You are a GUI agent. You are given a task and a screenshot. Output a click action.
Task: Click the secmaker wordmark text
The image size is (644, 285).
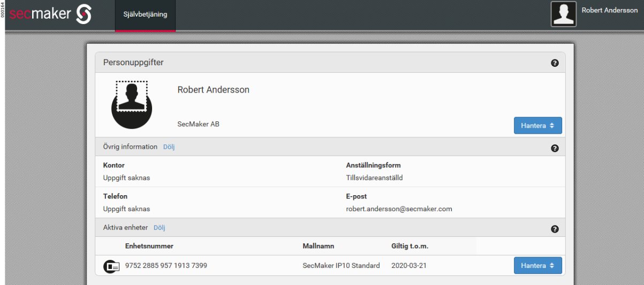tap(40, 14)
